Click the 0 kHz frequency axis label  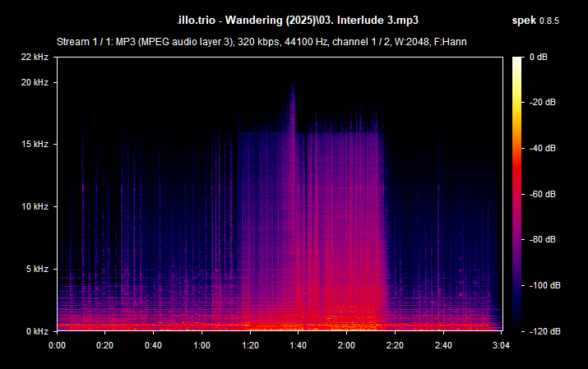point(37,331)
